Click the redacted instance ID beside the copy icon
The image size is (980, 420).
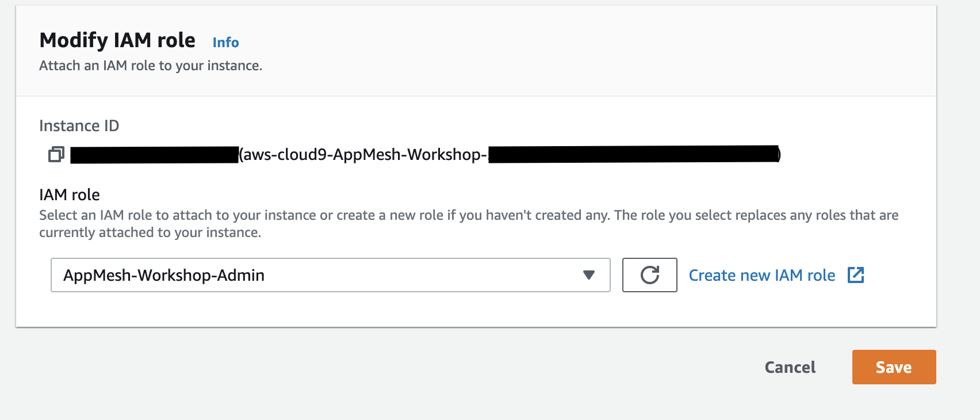[154, 155]
